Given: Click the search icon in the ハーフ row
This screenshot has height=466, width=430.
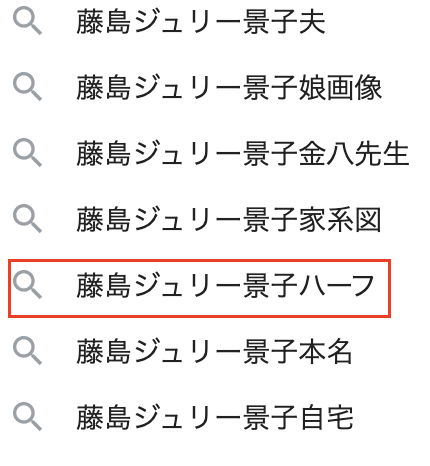Looking at the screenshot, I should click(27, 285).
